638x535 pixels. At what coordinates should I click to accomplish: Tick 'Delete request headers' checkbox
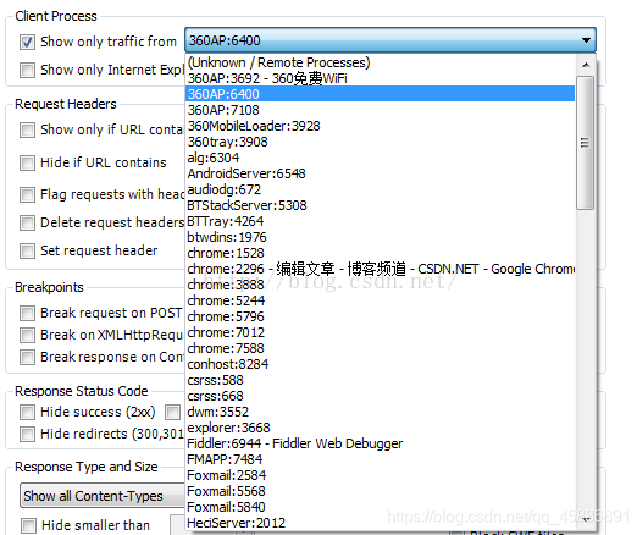[27, 223]
